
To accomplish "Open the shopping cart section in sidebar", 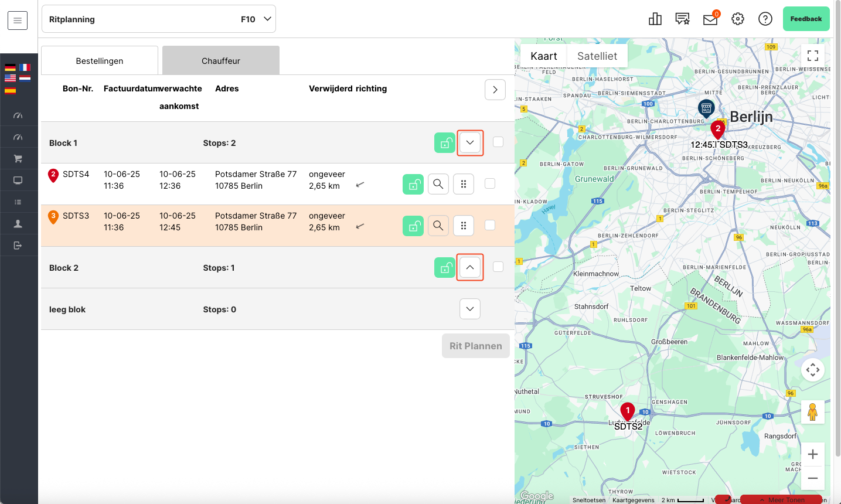I will tap(18, 159).
